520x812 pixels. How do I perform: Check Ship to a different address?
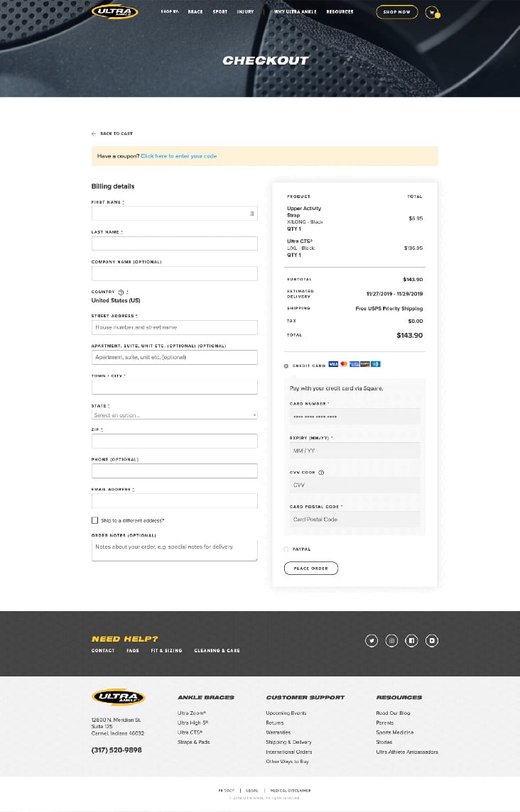pos(95,520)
